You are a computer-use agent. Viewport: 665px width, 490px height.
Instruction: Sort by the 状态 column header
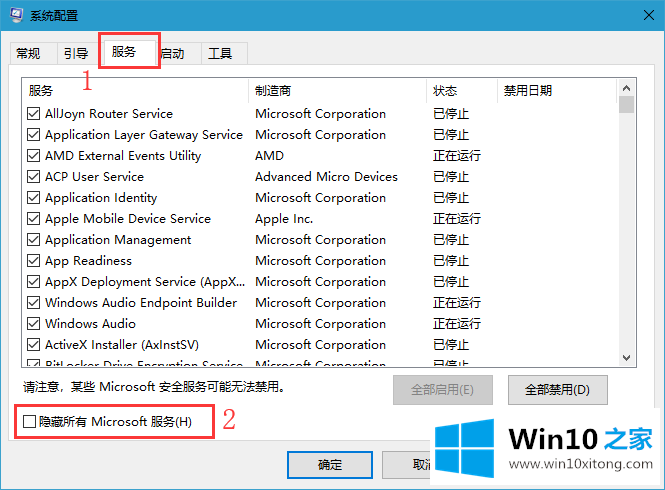click(461, 90)
